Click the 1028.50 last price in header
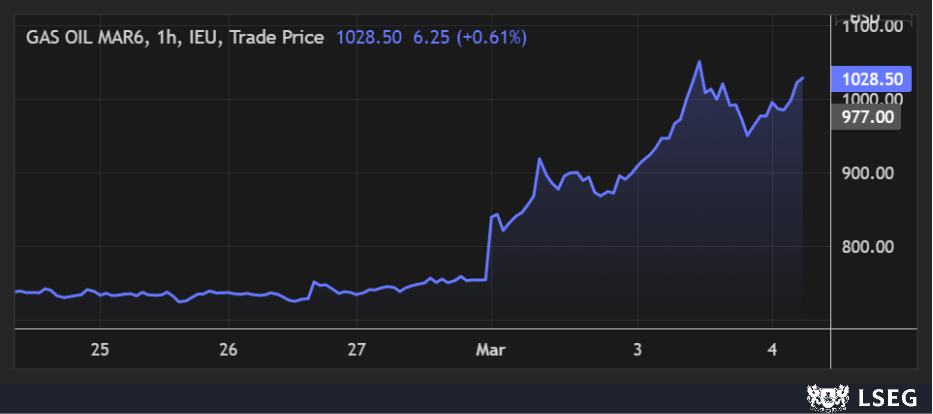This screenshot has width=933, height=414. [x=369, y=37]
